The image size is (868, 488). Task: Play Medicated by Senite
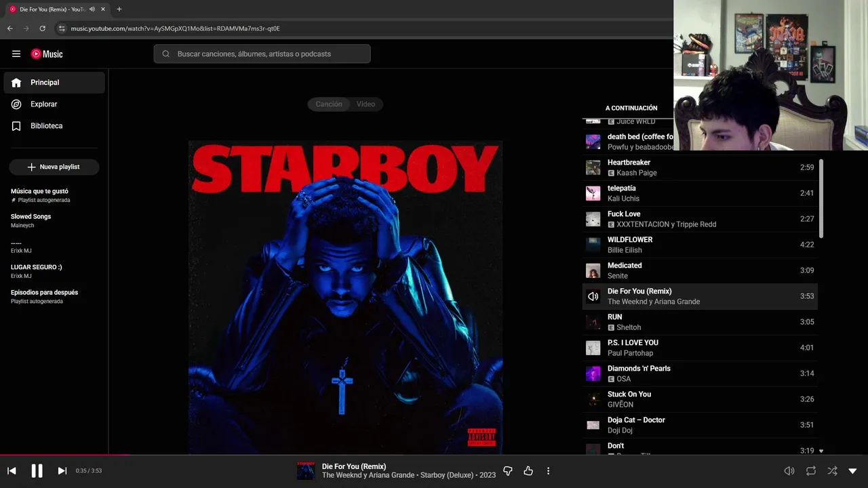[700, 270]
